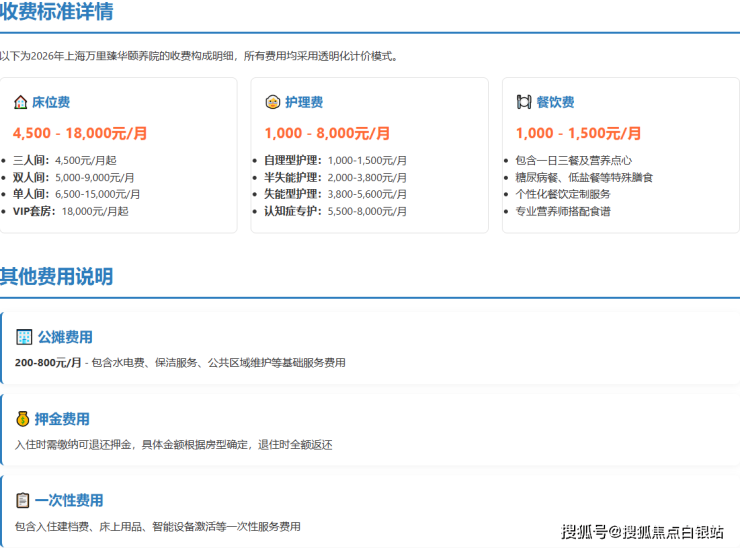Click the 1,000 - 8,000元/月 price text

click(x=327, y=133)
